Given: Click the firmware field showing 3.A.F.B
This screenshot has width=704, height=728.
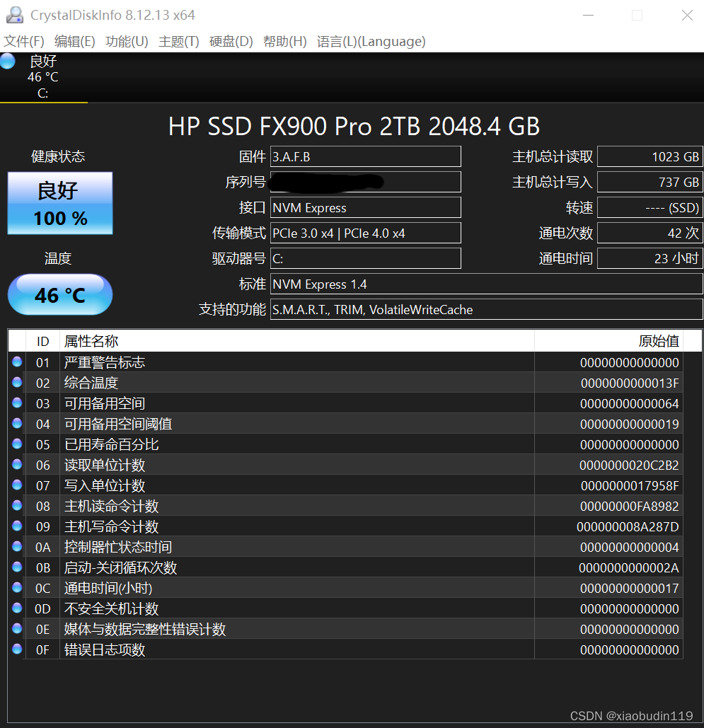Looking at the screenshot, I should [x=366, y=156].
